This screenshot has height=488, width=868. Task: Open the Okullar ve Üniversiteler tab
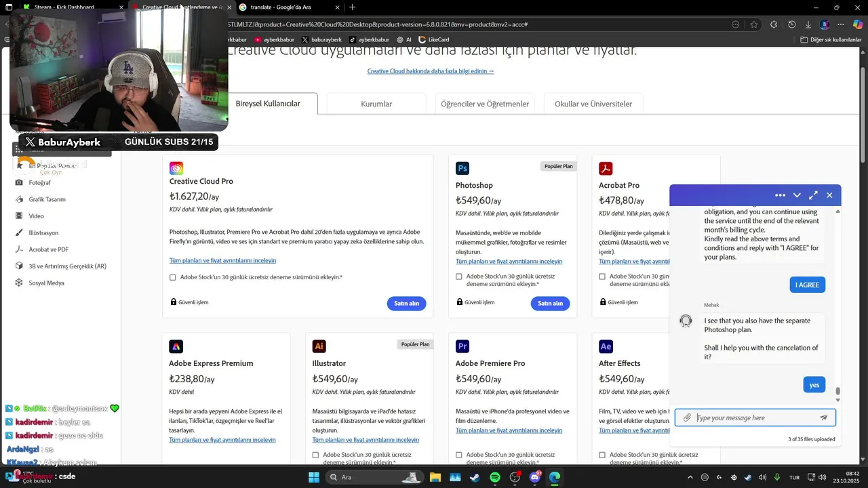click(593, 104)
